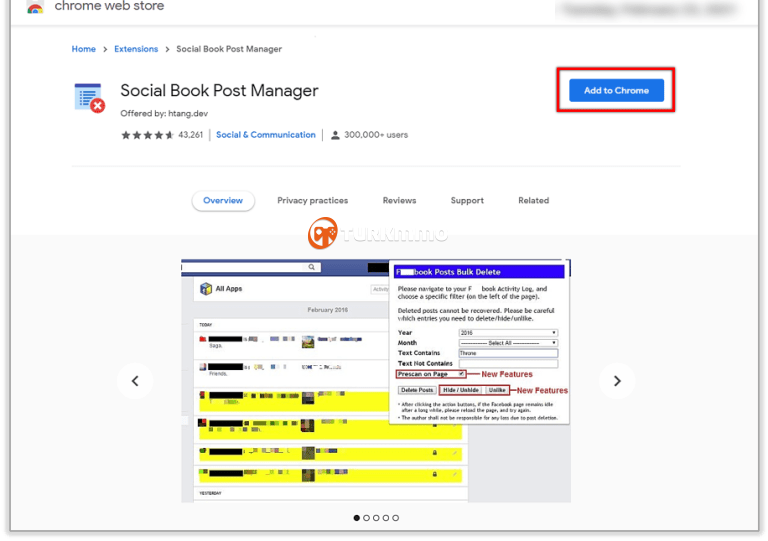Show the previous screenshot with left arrow
This screenshot has height=541, width=768.
pyautogui.click(x=135, y=381)
